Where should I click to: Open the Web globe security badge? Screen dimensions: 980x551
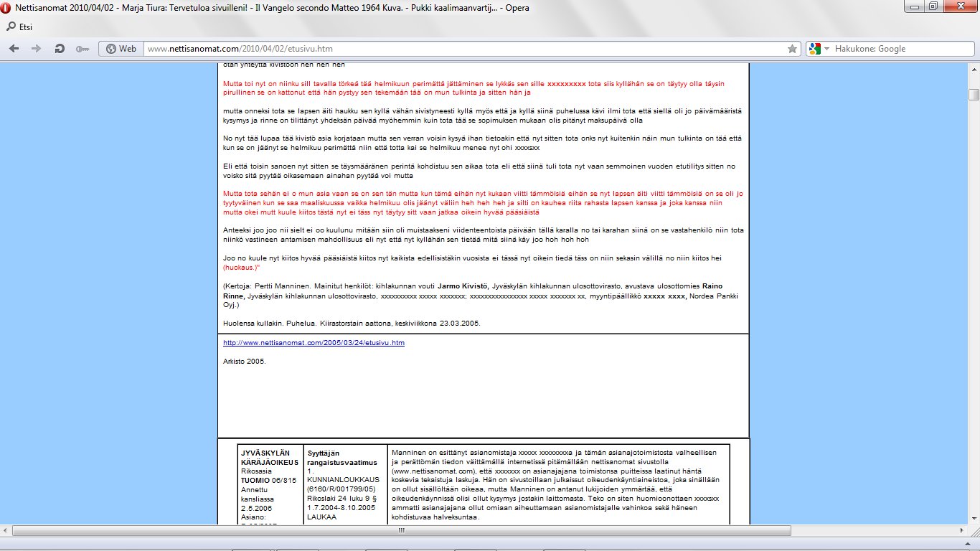[121, 49]
